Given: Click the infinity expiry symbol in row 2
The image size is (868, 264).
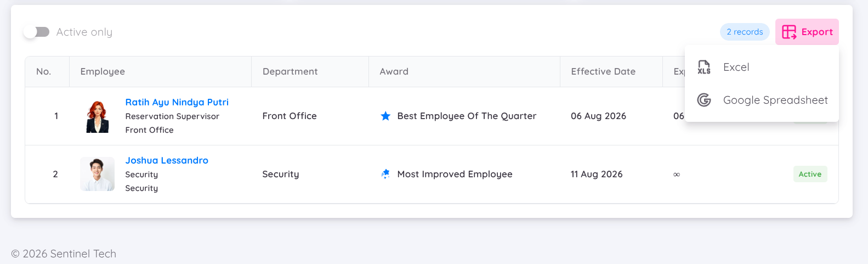Looking at the screenshot, I should (x=677, y=175).
